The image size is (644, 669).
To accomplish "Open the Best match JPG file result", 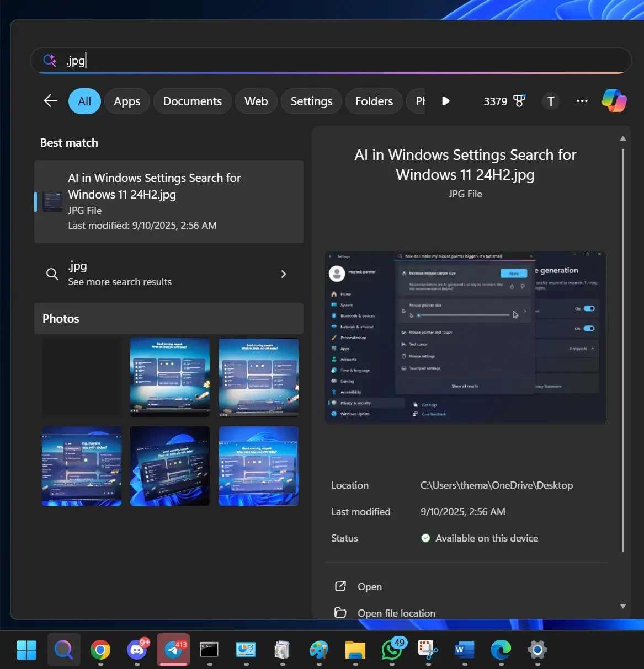I will coord(169,201).
